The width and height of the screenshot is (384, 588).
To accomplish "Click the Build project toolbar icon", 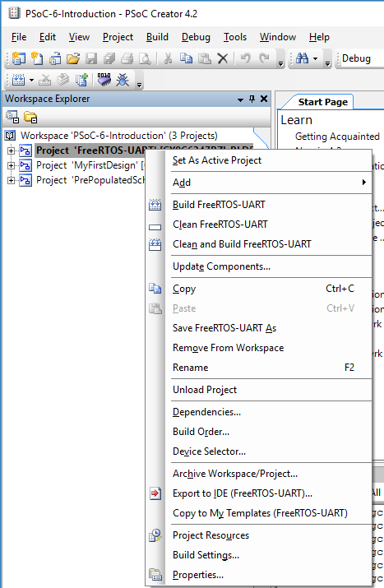I will tap(18, 80).
